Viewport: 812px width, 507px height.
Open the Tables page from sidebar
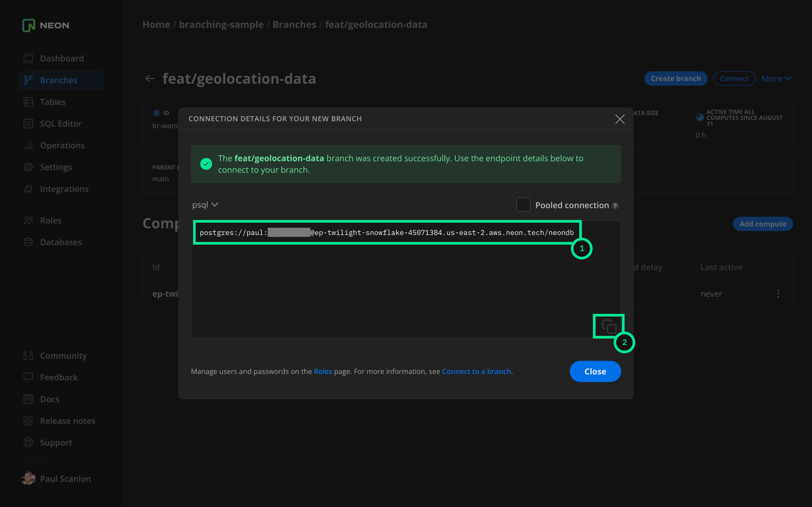(x=53, y=102)
